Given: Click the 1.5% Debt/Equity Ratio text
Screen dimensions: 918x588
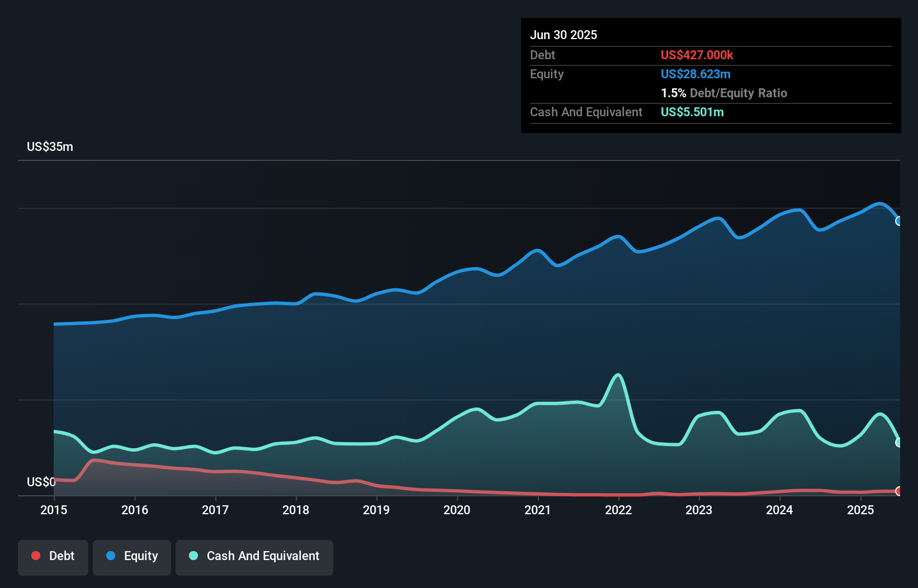Looking at the screenshot, I should click(723, 93).
